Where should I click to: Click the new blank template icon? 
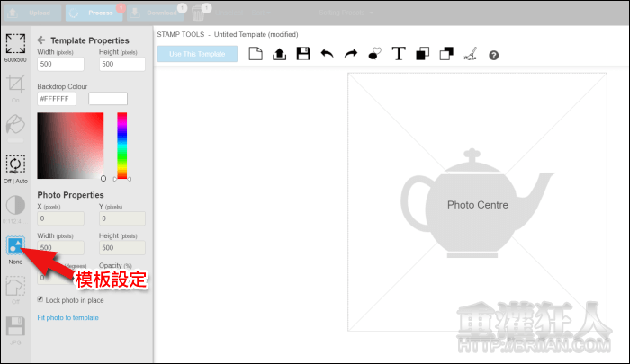[x=255, y=54]
